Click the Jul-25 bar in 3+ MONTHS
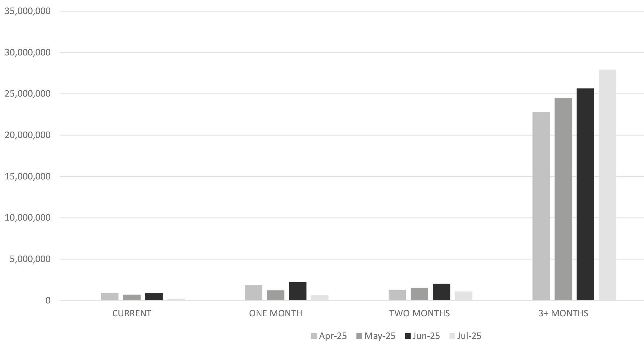Screen dimensions: 644x347 607,185
